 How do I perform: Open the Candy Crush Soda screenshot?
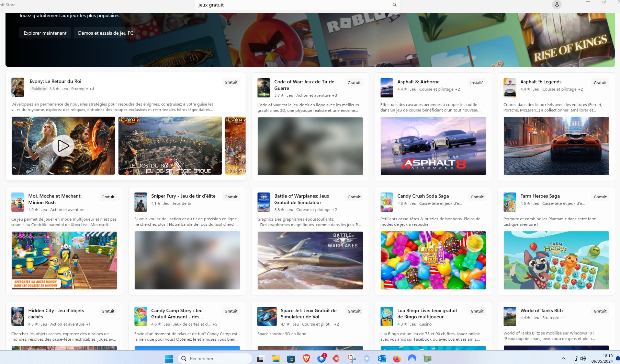point(433,260)
